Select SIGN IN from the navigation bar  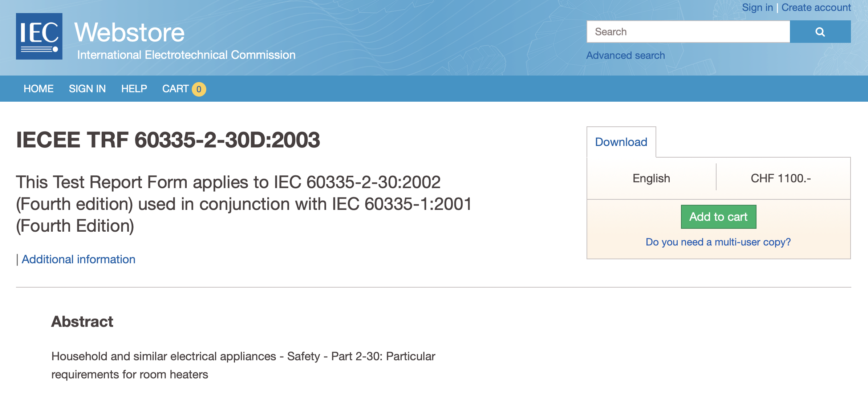pyautogui.click(x=87, y=89)
